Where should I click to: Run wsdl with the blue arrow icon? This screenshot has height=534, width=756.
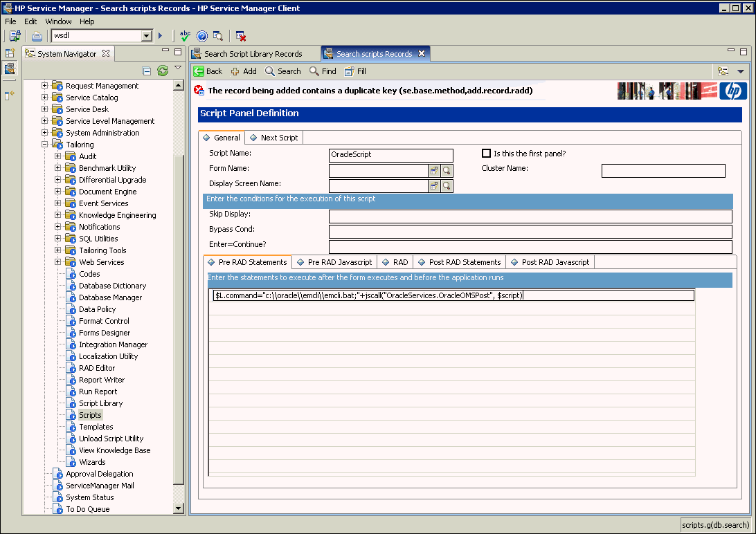160,35
